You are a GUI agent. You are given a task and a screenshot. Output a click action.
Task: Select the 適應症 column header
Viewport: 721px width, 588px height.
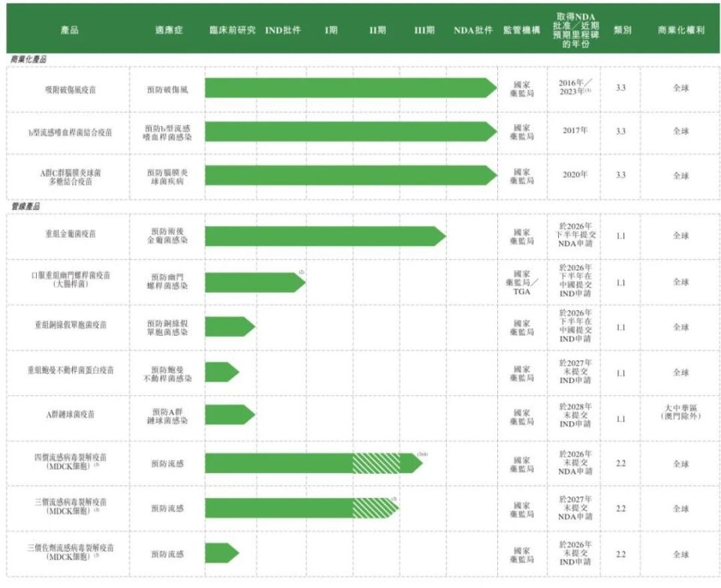(x=167, y=31)
